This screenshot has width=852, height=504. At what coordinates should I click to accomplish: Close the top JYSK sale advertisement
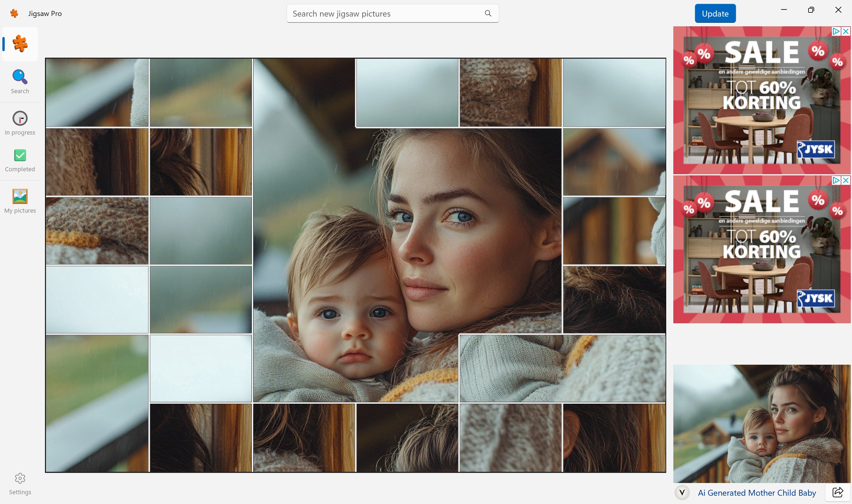[845, 31]
